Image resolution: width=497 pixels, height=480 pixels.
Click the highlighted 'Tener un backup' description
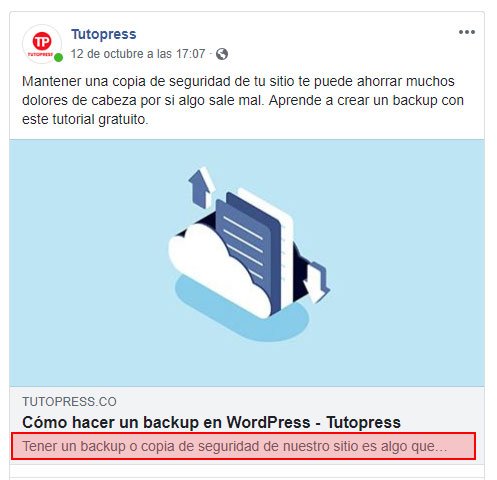click(x=243, y=446)
